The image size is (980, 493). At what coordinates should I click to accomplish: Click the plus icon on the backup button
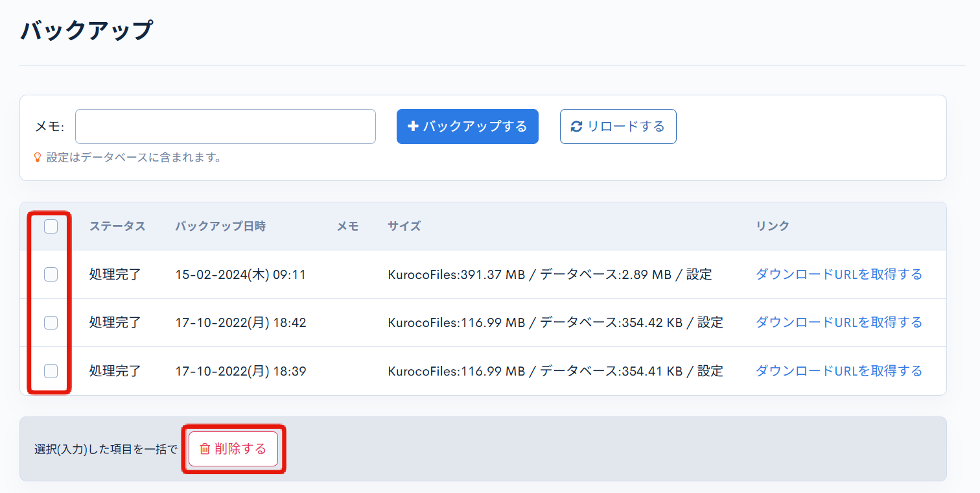pos(414,126)
